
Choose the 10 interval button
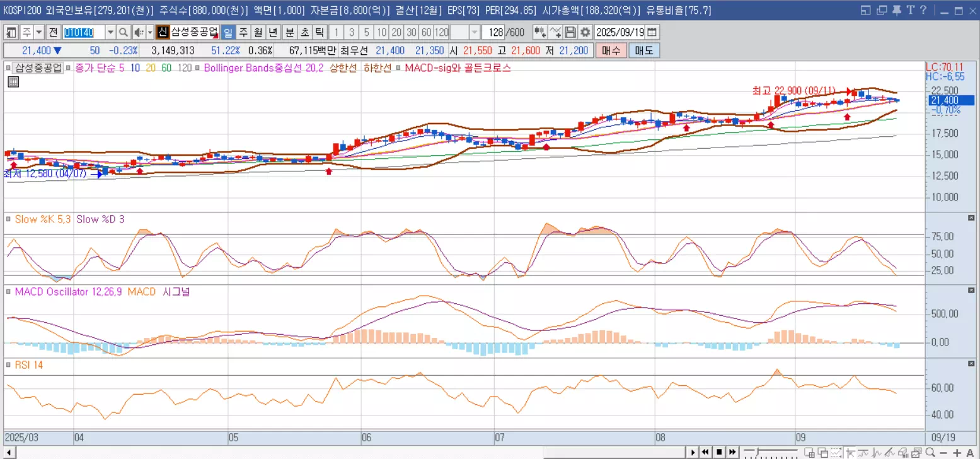click(381, 32)
